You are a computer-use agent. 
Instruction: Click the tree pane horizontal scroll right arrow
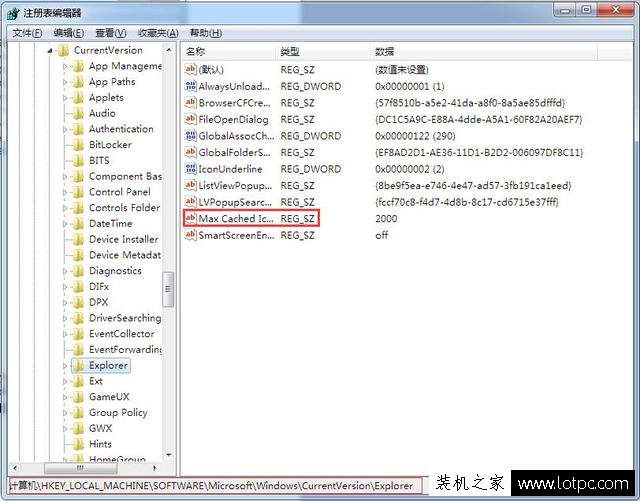pyautogui.click(x=155, y=468)
